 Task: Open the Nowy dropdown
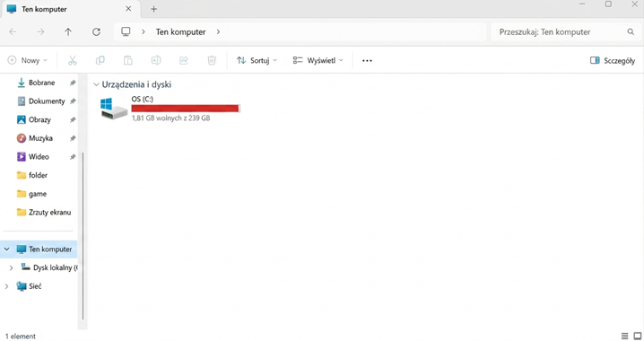pos(28,60)
